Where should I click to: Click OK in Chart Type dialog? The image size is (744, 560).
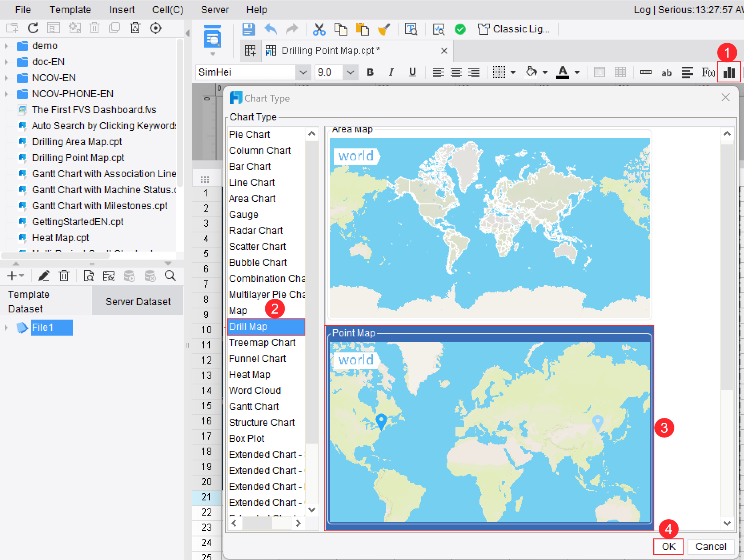[668, 546]
